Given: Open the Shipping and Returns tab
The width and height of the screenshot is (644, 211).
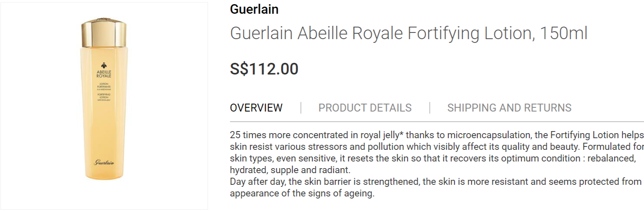Looking at the screenshot, I should (x=509, y=108).
